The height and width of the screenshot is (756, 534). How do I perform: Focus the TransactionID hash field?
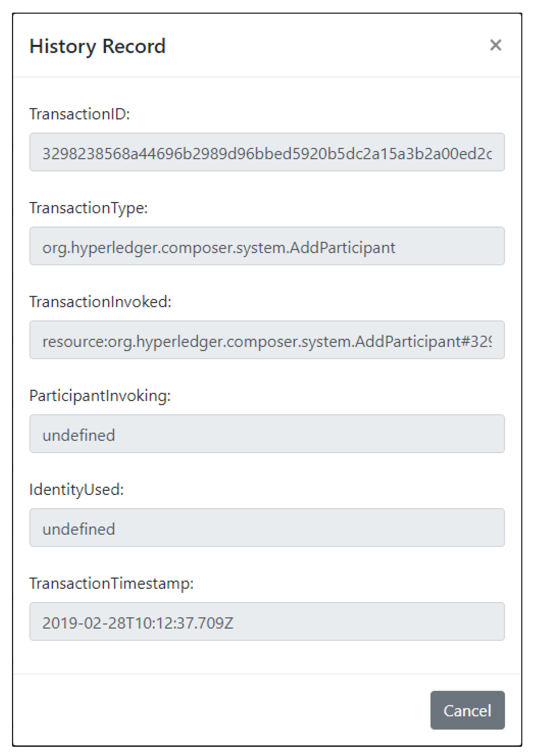(267, 152)
